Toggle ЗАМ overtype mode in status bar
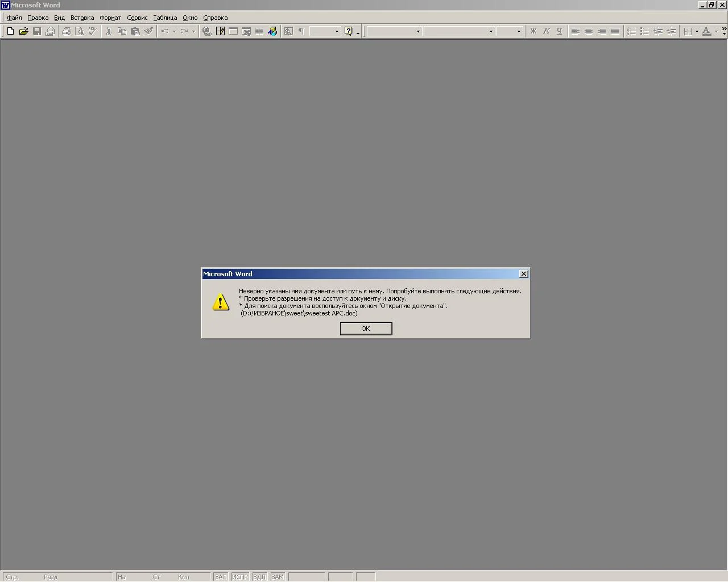The image size is (728, 582). click(277, 577)
